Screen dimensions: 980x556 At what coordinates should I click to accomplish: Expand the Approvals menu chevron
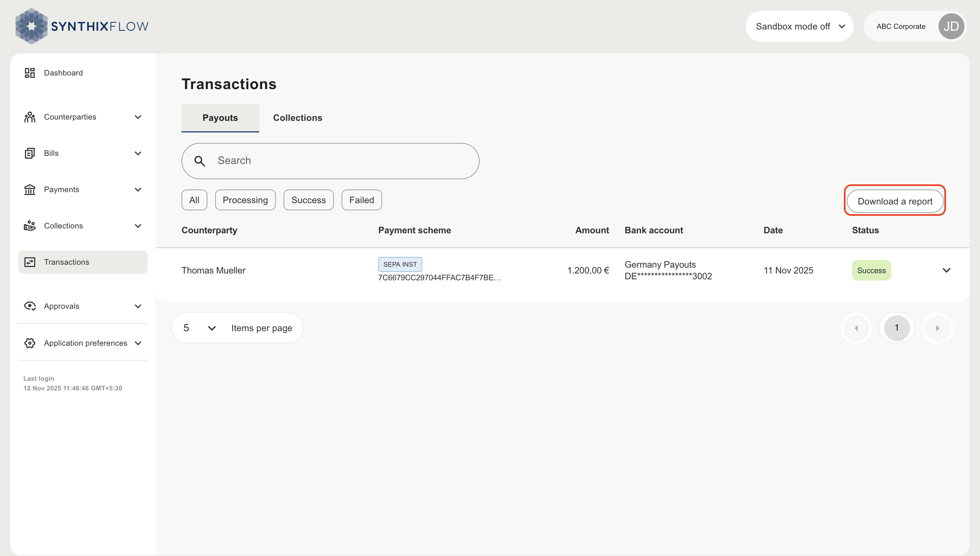click(x=138, y=306)
